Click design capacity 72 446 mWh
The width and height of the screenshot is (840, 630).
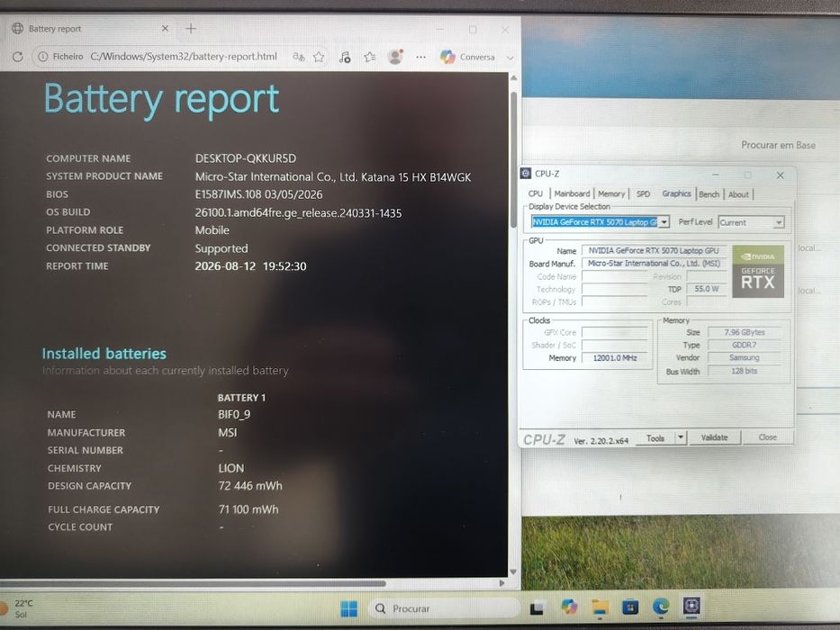(250, 486)
